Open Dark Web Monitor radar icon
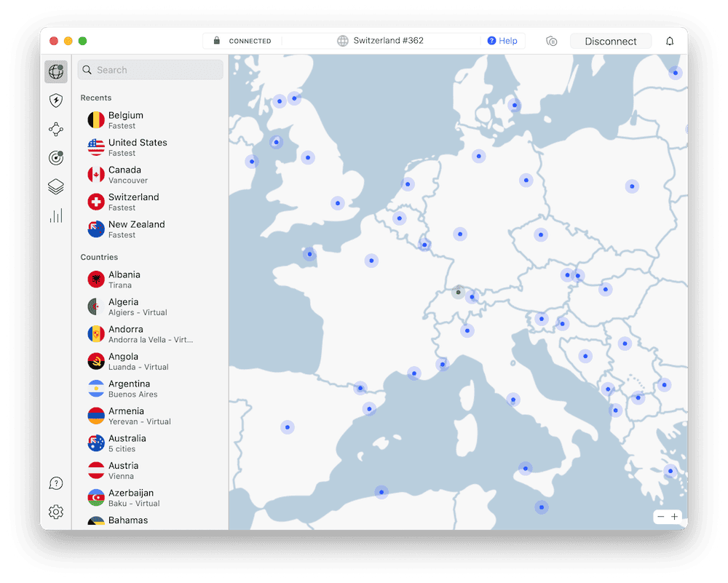Image resolution: width=728 pixels, height=583 pixels. pos(56,158)
